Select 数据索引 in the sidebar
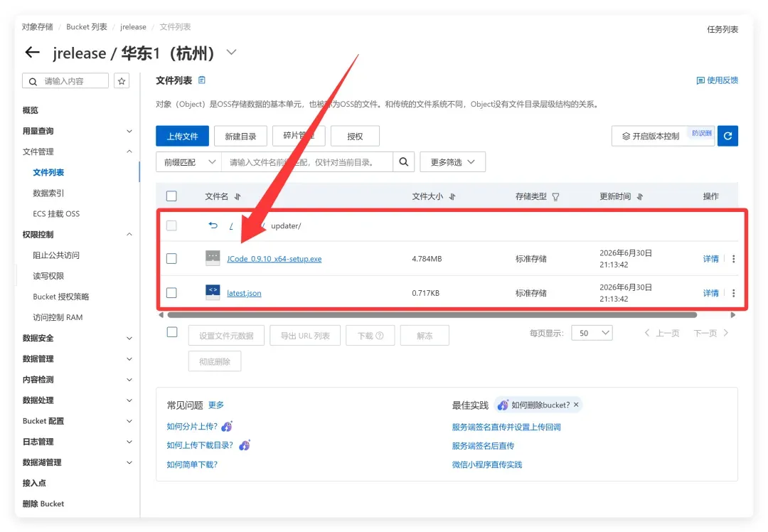This screenshot has width=768, height=532. pyautogui.click(x=48, y=193)
